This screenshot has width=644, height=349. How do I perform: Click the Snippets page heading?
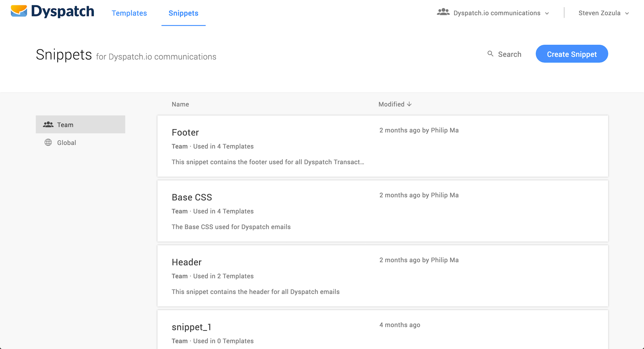pyautogui.click(x=64, y=55)
